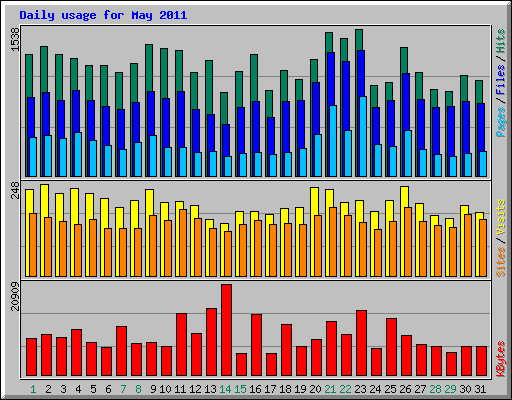Click day 28 on the x-axis
512x400 pixels.
435,389
